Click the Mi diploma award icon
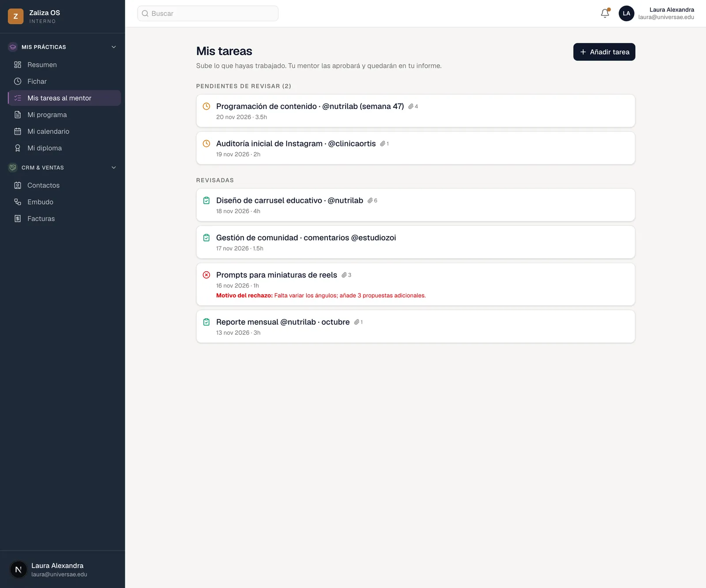The height and width of the screenshot is (588, 706). (18, 148)
